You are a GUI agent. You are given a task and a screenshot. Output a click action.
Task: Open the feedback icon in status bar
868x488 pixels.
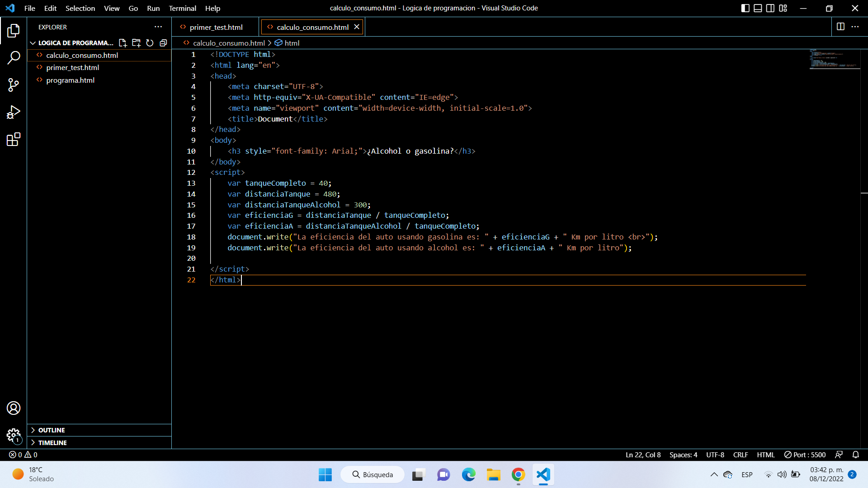(x=839, y=455)
